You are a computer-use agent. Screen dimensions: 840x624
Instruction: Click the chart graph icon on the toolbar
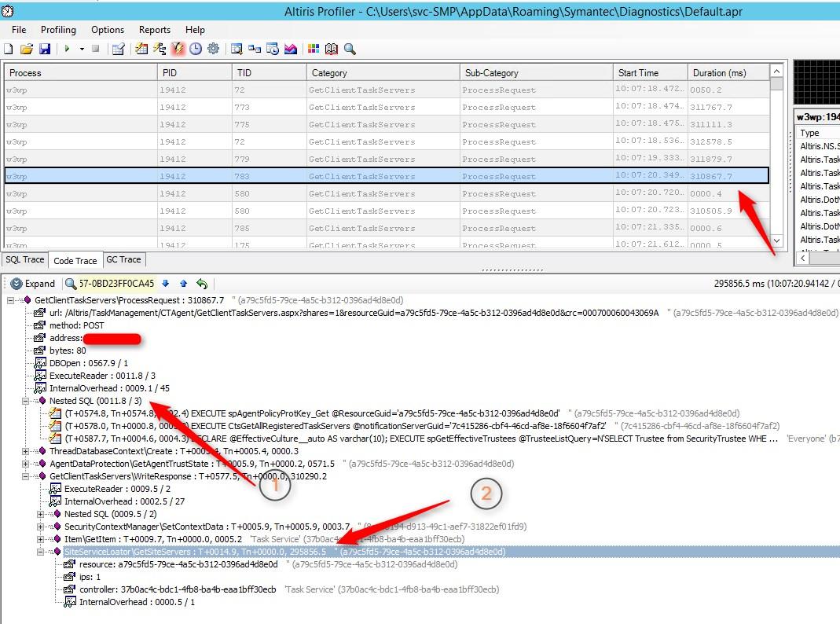290,49
